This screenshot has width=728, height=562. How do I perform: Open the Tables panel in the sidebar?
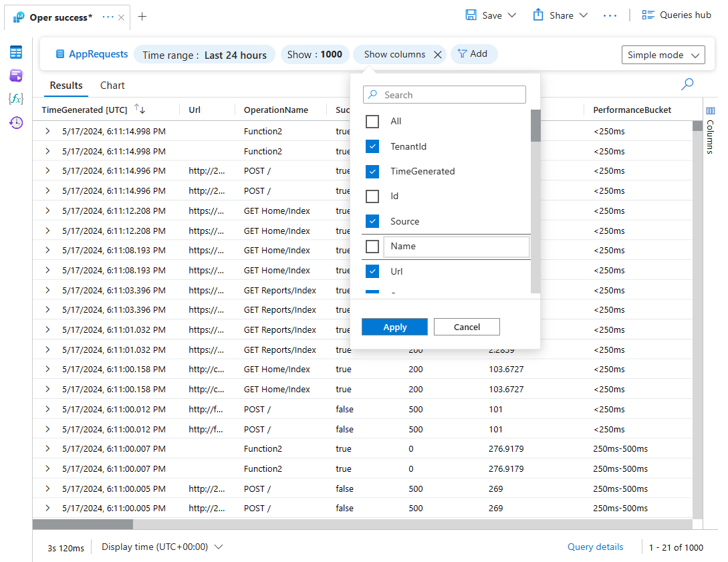point(15,51)
